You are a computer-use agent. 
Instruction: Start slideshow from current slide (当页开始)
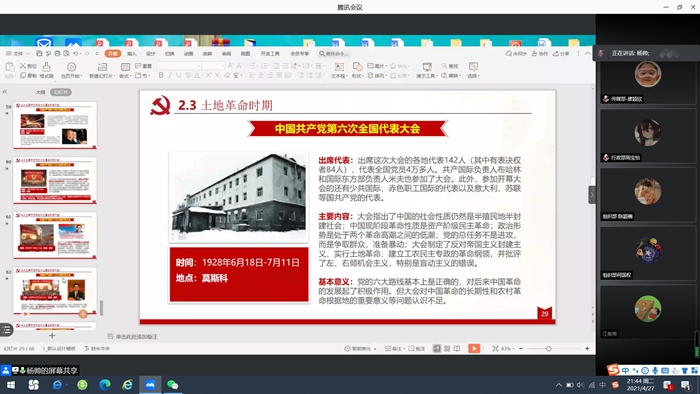tap(71, 70)
